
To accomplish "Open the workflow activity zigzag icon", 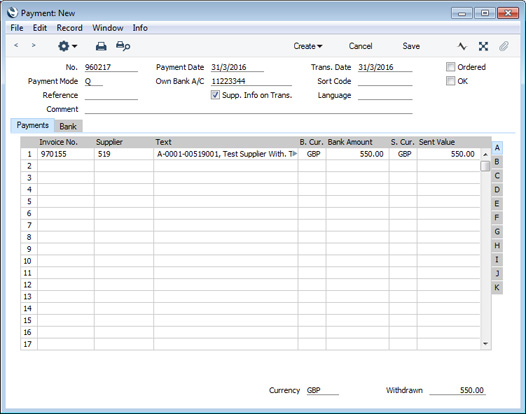I will coord(462,46).
